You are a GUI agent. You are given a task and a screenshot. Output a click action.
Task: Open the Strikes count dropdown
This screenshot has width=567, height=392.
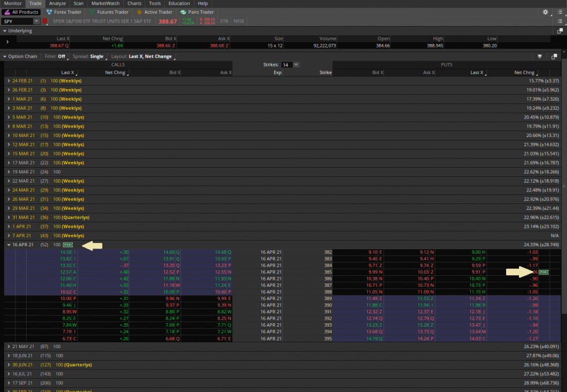(x=295, y=64)
